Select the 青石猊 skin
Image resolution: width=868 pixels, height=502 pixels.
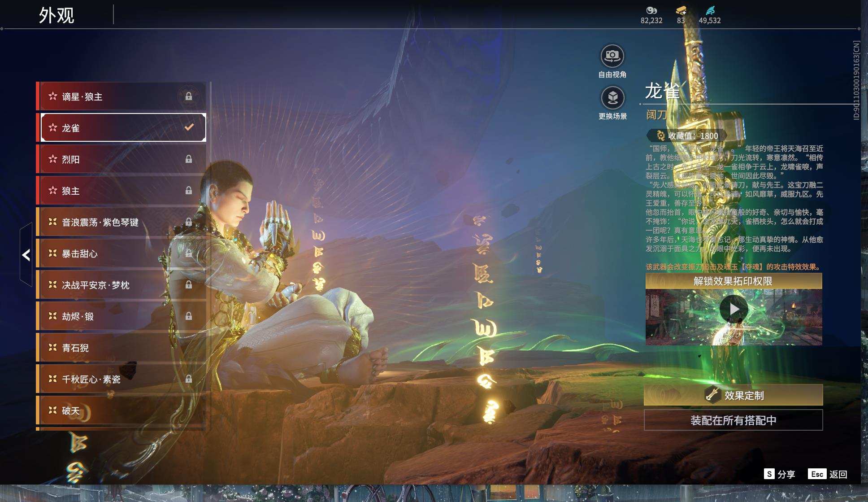[x=121, y=348]
